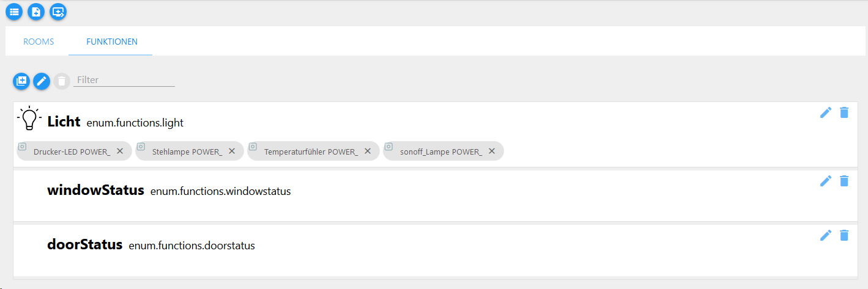Remove Temperaturfühler POWER_ from Licht
Screen dimensions: 868x289
tap(368, 151)
